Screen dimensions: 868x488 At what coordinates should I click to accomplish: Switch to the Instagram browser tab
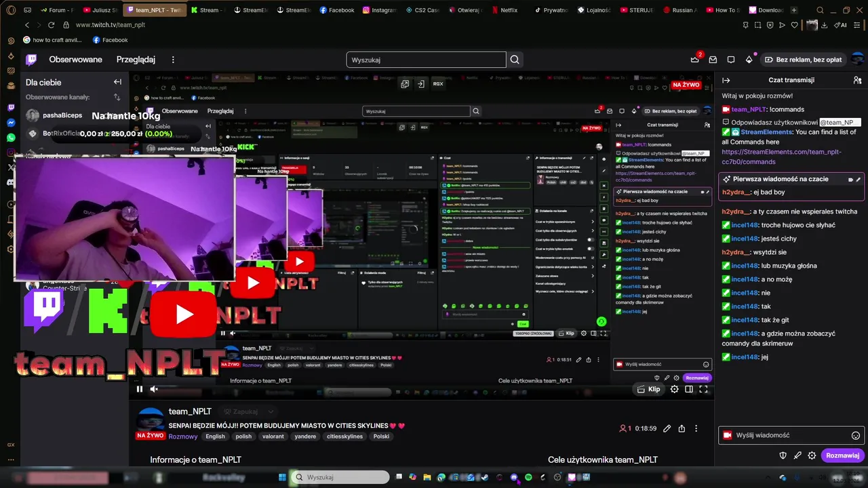(380, 10)
